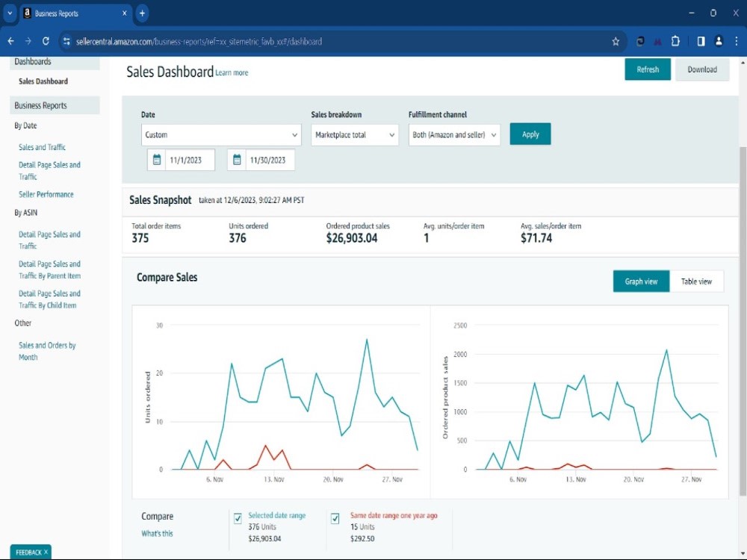Viewport: 747px width, 560px height.
Task: Select the Business Reports browser tab
Action: 75,13
